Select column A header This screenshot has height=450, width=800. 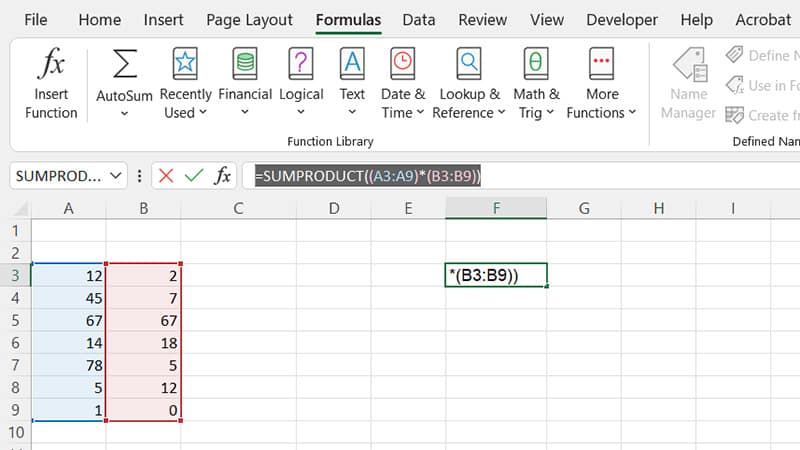[68, 209]
